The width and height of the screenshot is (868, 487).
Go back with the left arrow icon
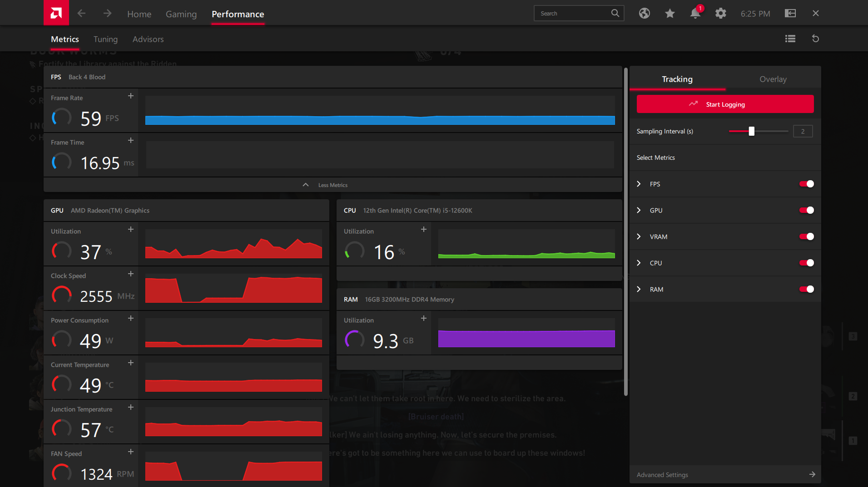coord(81,14)
